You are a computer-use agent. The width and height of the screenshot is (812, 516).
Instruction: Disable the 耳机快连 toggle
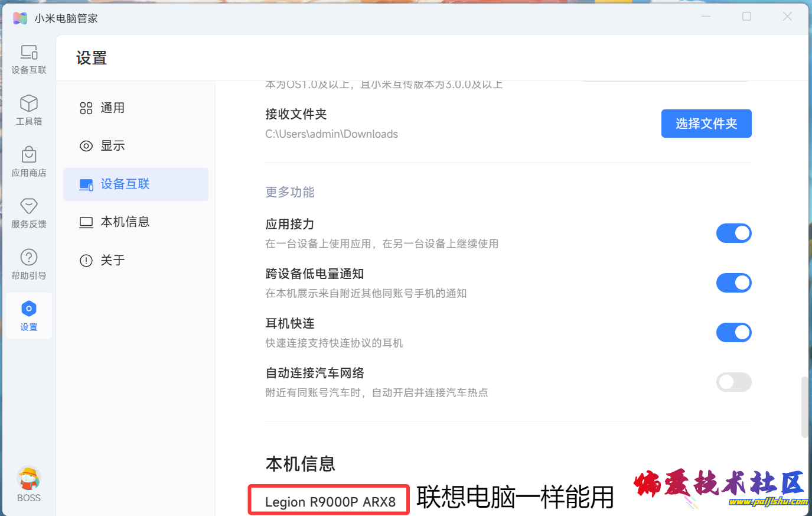pyautogui.click(x=733, y=333)
